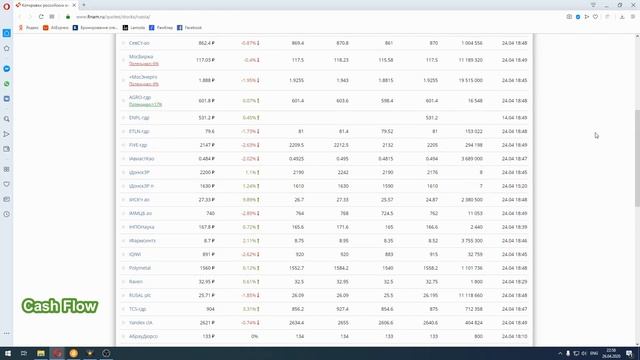Open the downloads arrow icon in toolbar
The image size is (640, 360).
pos(622,17)
